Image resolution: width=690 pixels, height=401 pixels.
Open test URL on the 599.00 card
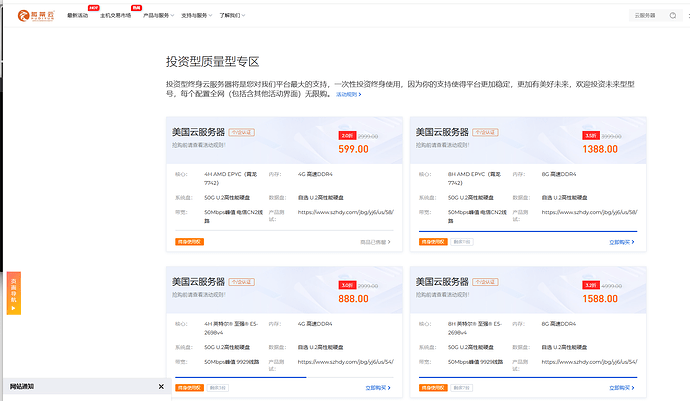point(345,212)
